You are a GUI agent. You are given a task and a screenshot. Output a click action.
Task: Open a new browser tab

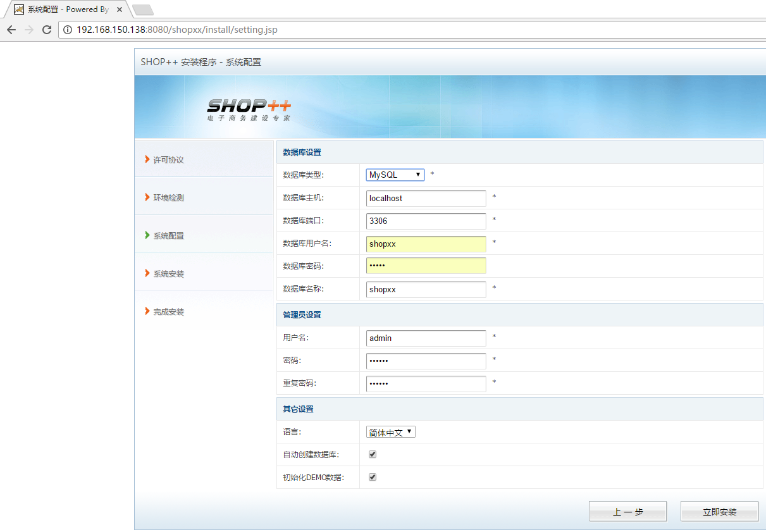tap(143, 9)
